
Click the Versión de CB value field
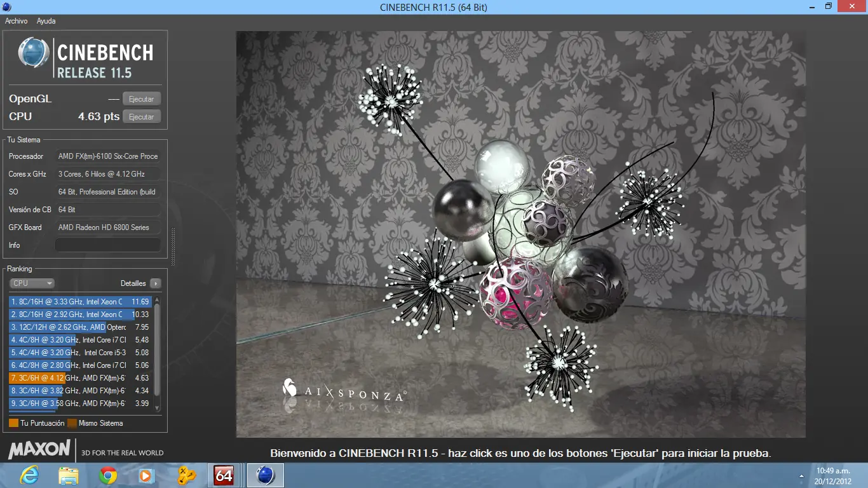click(108, 210)
